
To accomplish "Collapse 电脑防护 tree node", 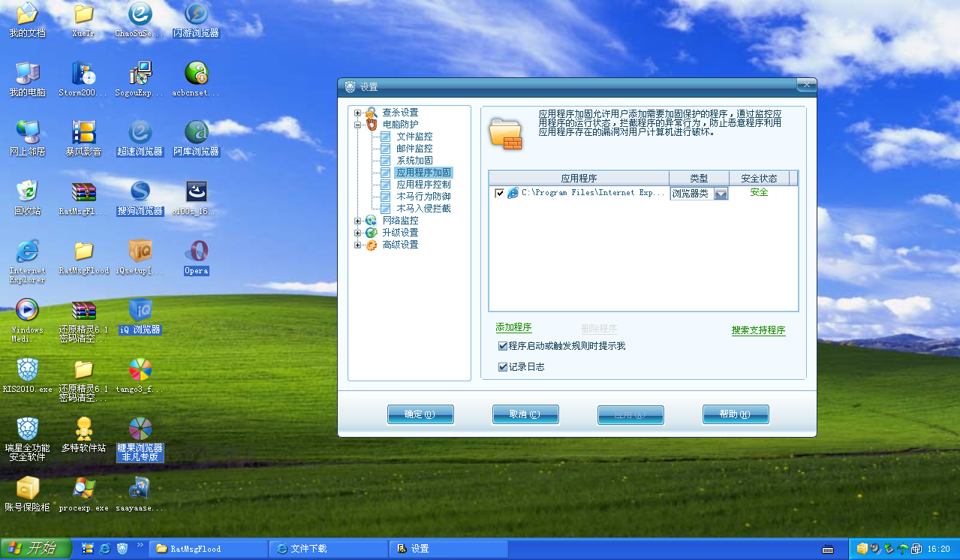I will [358, 125].
